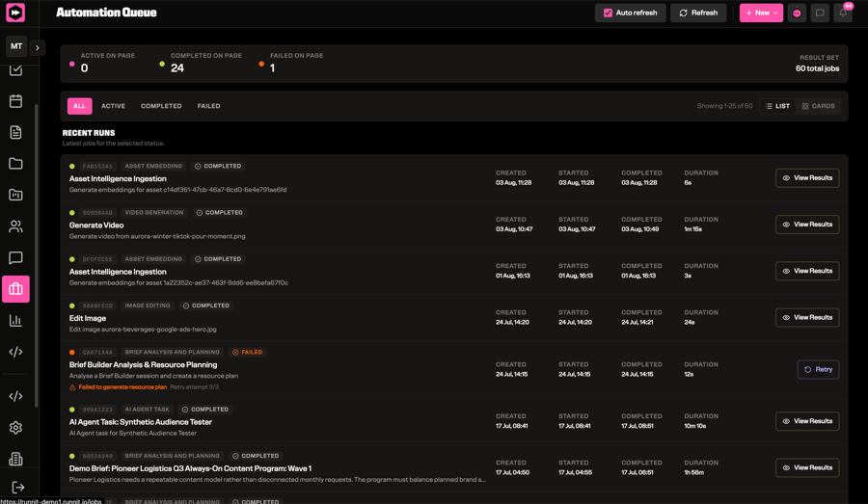Viewport: 868px width, 504px height.
Task: Click Brief Builder Analysis & Resource Planning title
Action: pyautogui.click(x=143, y=364)
